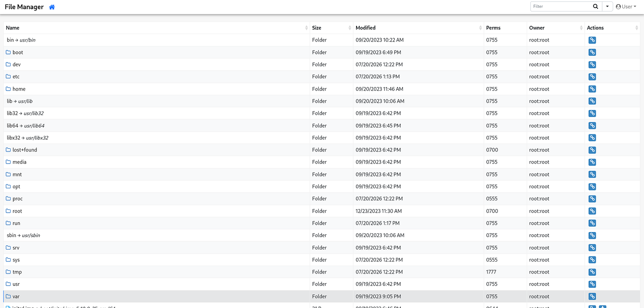Click the 12/23/2023 11:30 AM modified date
644x308 pixels.
click(x=379, y=211)
